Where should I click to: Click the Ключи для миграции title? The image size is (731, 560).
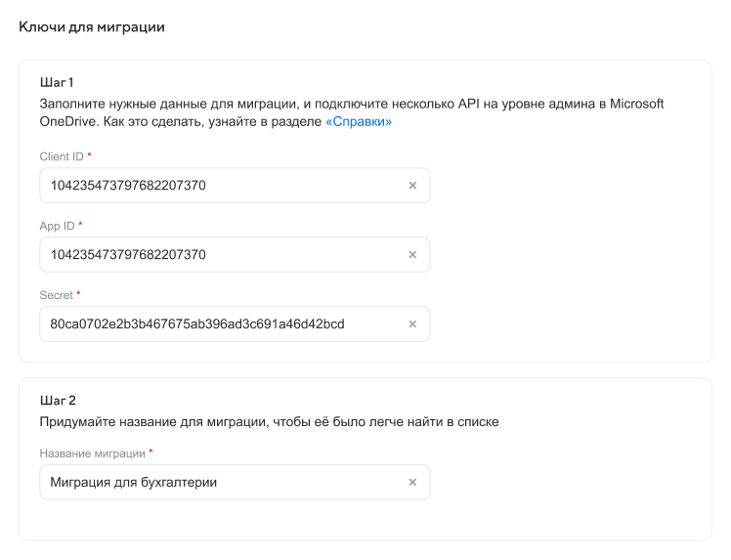click(x=92, y=27)
